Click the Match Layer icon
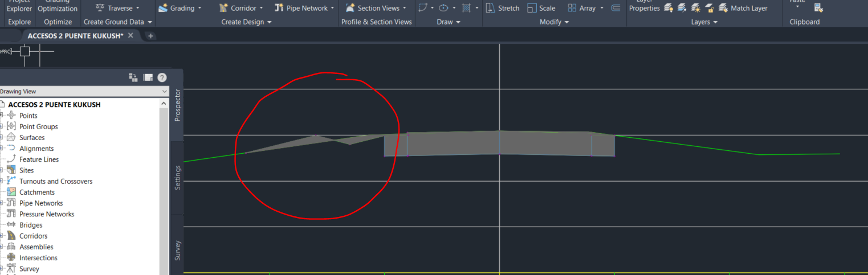 click(x=723, y=8)
